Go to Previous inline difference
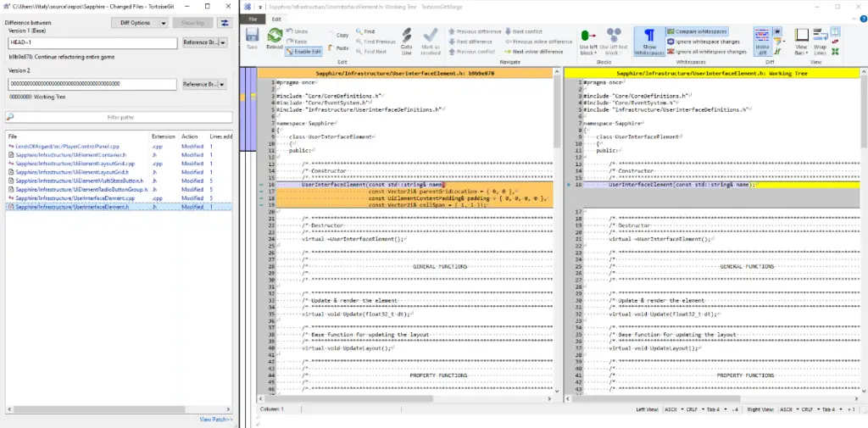The width and height of the screenshot is (868, 428). pyautogui.click(x=538, y=42)
